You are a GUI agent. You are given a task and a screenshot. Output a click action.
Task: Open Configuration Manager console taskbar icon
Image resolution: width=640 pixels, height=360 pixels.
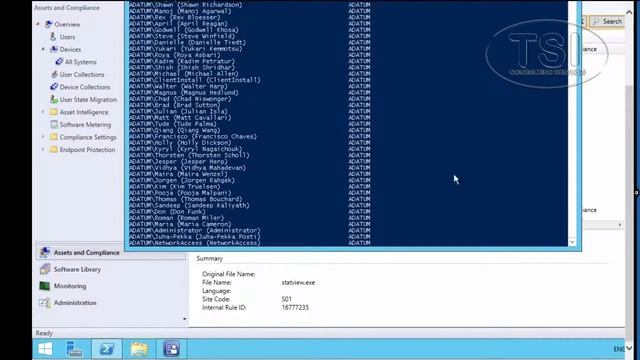coord(171,349)
